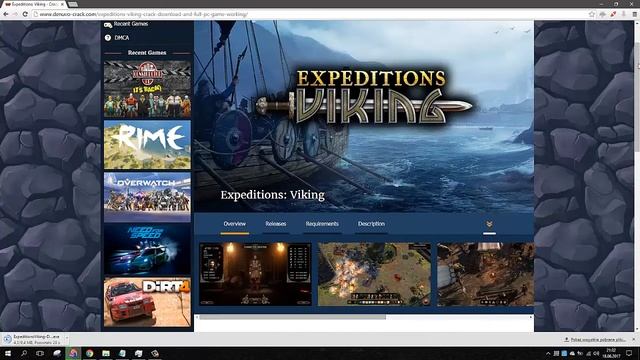View the character screen screenshot

[256, 274]
